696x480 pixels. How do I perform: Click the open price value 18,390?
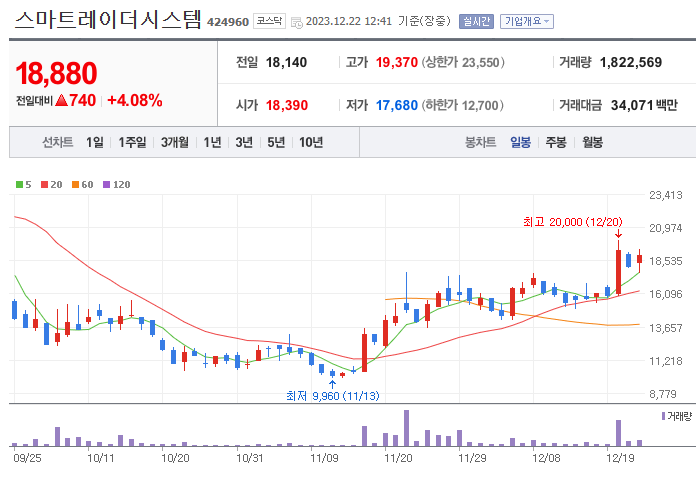pyautogui.click(x=287, y=105)
